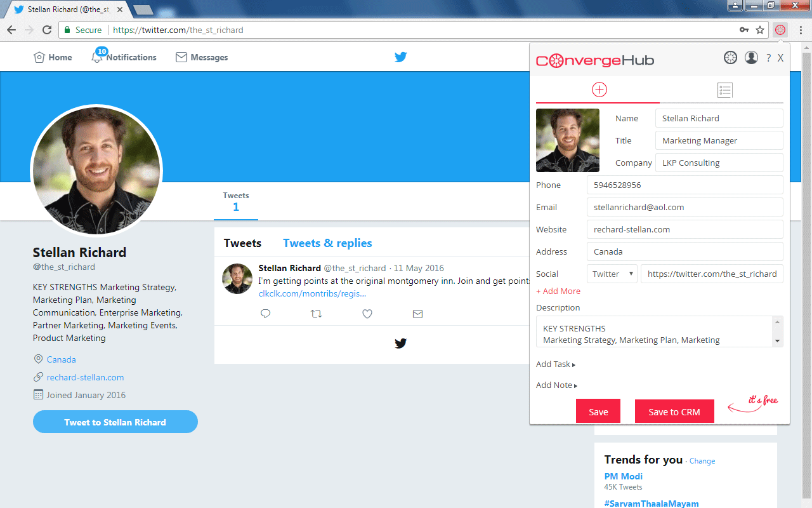
Task: Bookmark this page with the star icon
Action: 760,30
